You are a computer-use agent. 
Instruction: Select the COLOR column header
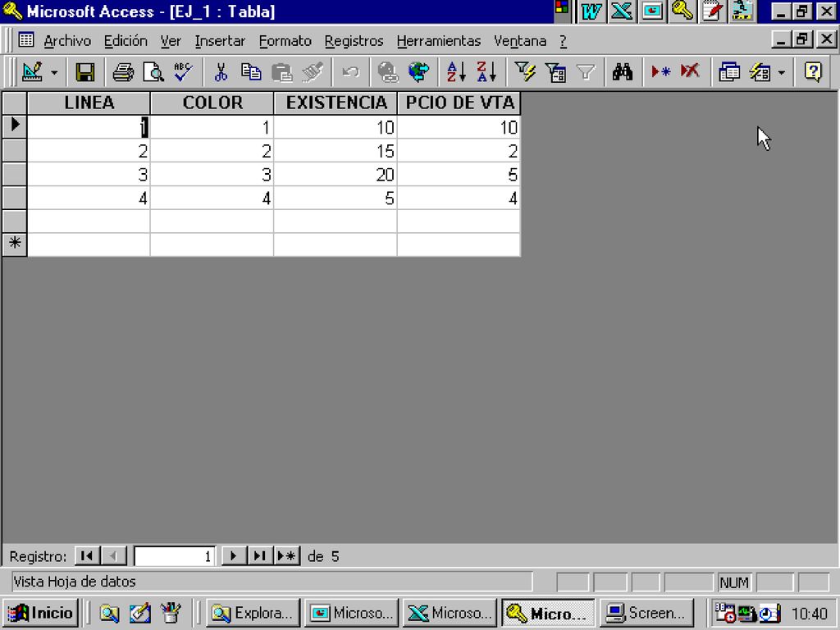tap(212, 103)
